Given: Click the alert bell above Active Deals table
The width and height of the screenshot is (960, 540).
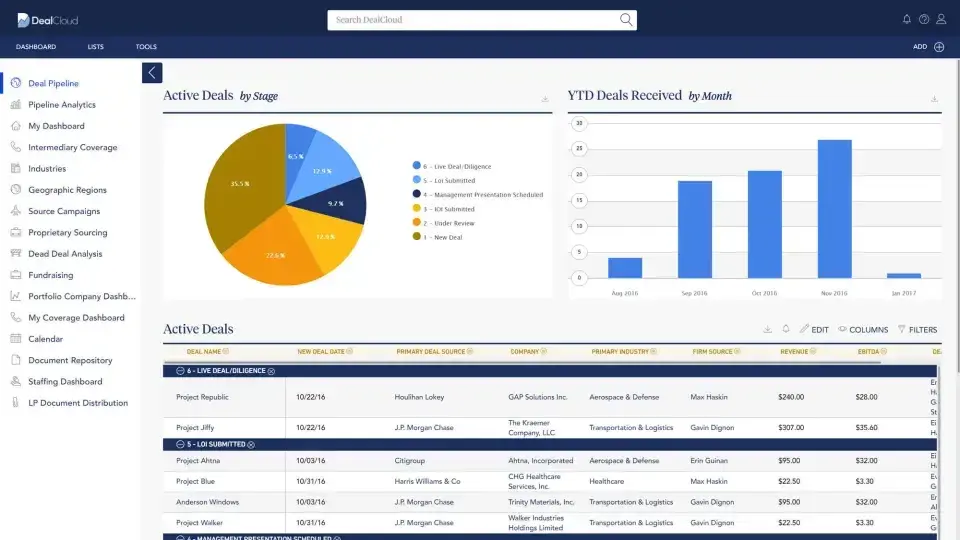Looking at the screenshot, I should point(786,329).
